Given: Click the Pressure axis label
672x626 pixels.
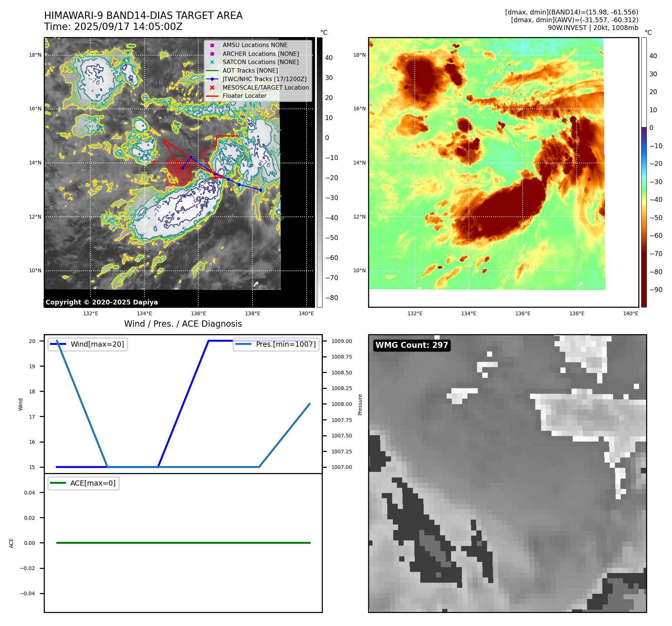Looking at the screenshot, I should click(x=360, y=404).
